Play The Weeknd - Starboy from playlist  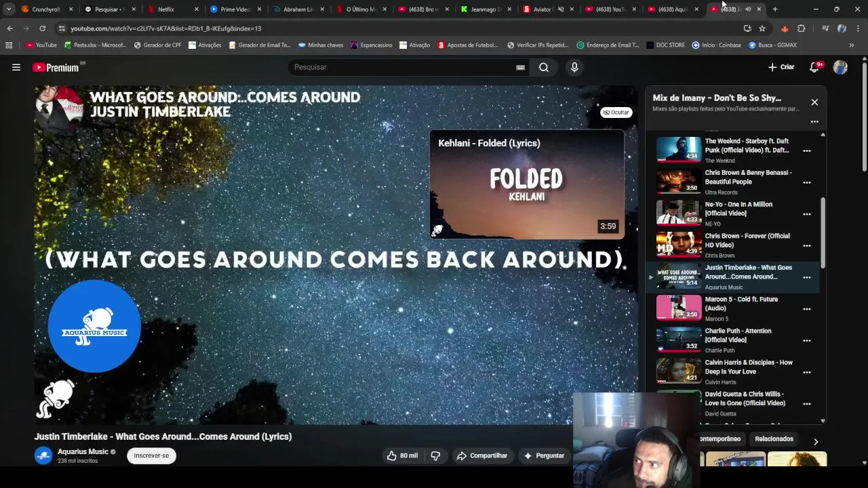(x=679, y=150)
